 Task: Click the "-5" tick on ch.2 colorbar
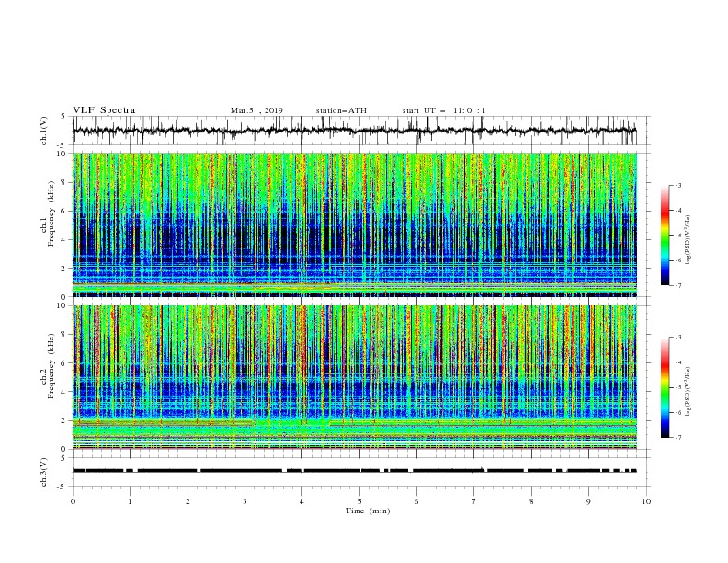click(677, 387)
